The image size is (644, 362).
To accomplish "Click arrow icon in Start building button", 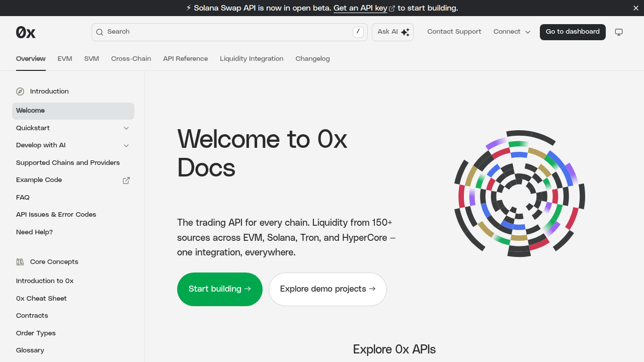I will click(248, 289).
